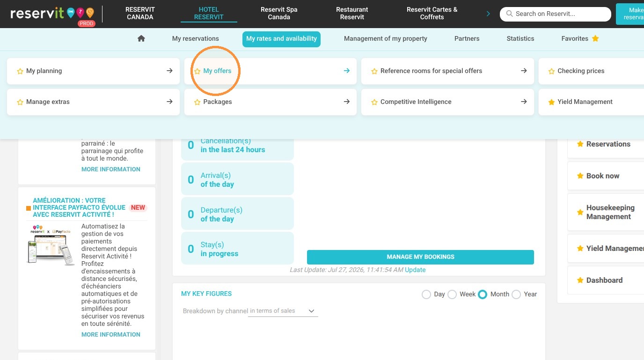Image resolution: width=644 pixels, height=360 pixels.
Task: Open Management of my property menu
Action: 386,38
